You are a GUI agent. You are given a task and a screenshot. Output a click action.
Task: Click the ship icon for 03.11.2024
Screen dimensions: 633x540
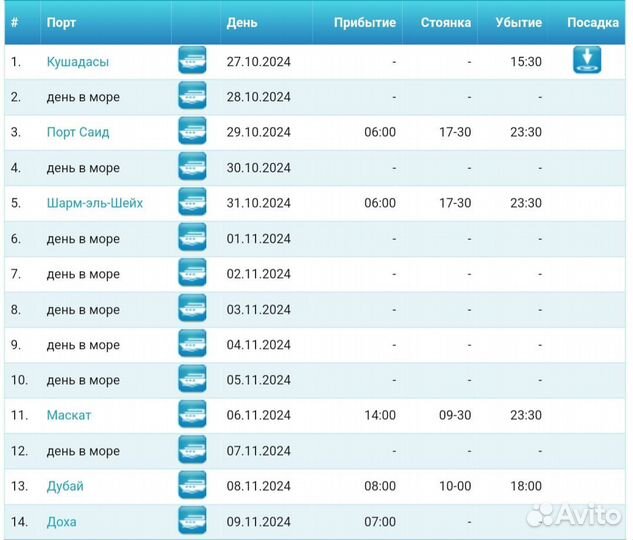[192, 308]
